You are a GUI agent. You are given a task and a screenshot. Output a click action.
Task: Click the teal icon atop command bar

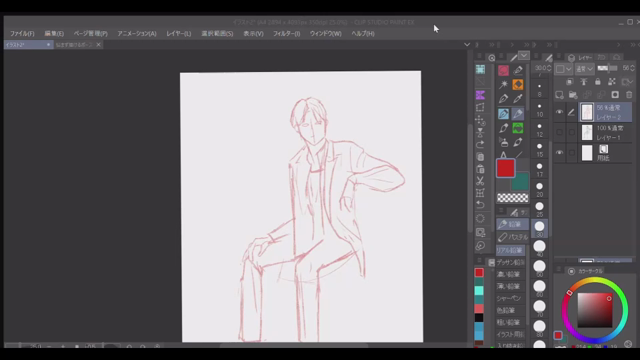tap(480, 69)
